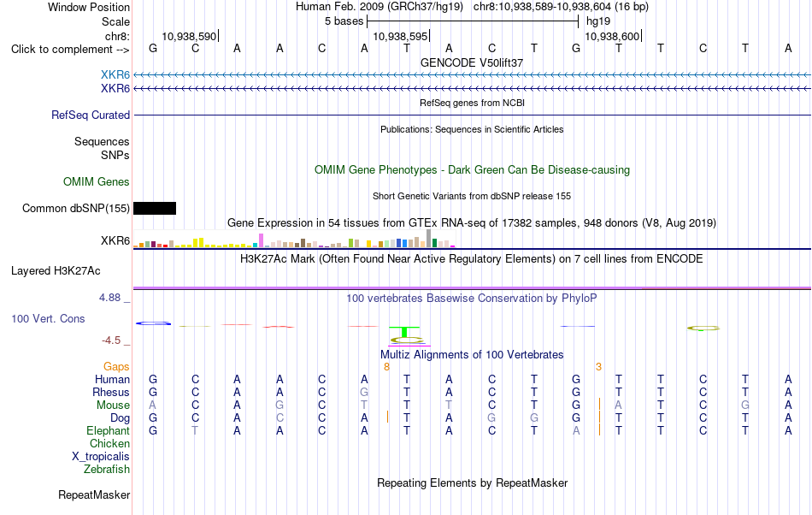Screen dimensions: 812x515
Task: Select the Human alignment row label
Action: tap(112, 379)
